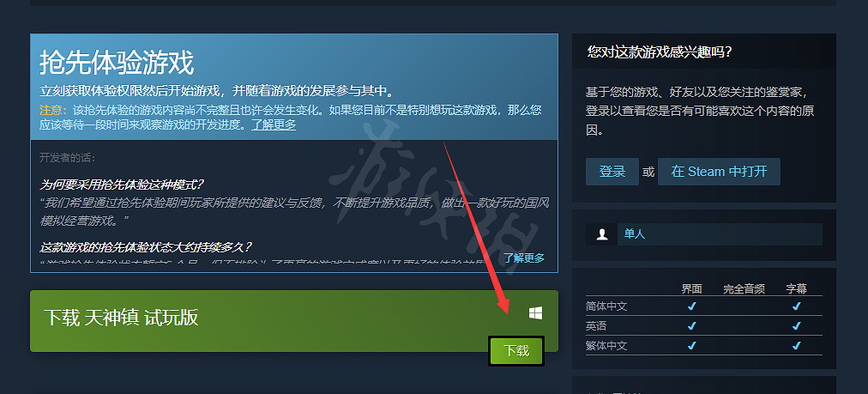The image size is (868, 394).
Task: Open the game via 在 Steam 中打开
Action: 719,172
